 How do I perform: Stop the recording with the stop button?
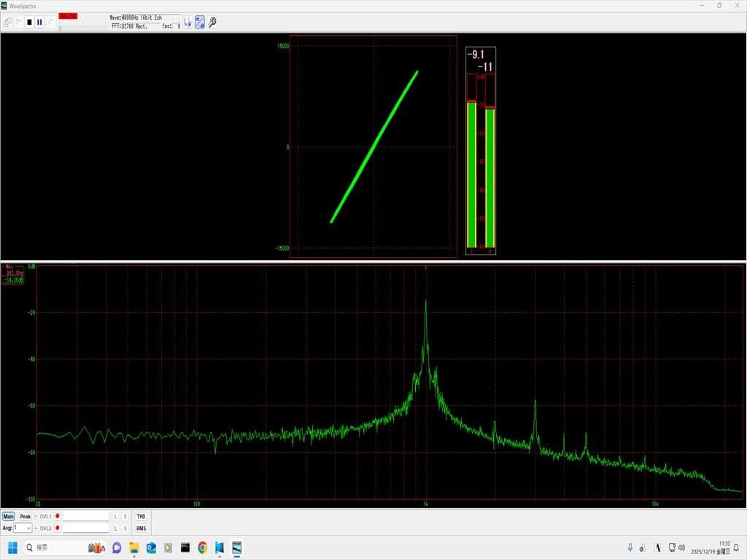click(x=29, y=23)
